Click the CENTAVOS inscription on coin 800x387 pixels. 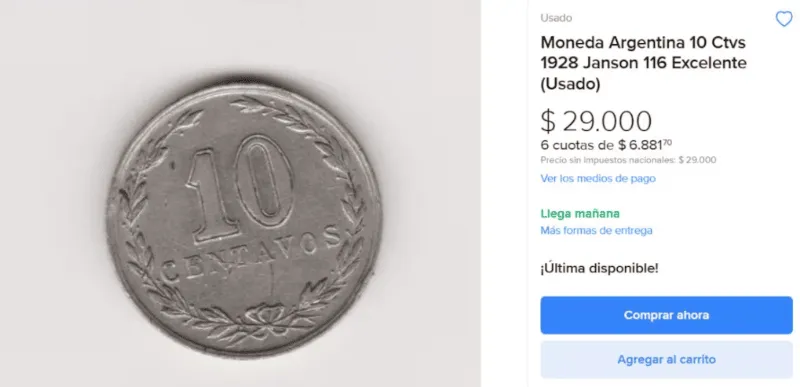[252, 254]
